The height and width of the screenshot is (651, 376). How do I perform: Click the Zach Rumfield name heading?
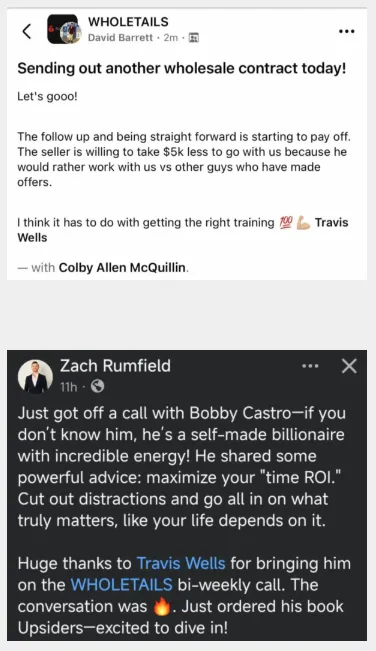tap(115, 366)
